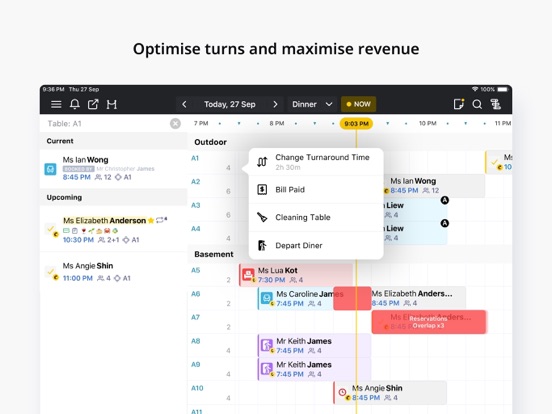Open the Dinner shift dropdown
552x414 pixels.
click(312, 104)
